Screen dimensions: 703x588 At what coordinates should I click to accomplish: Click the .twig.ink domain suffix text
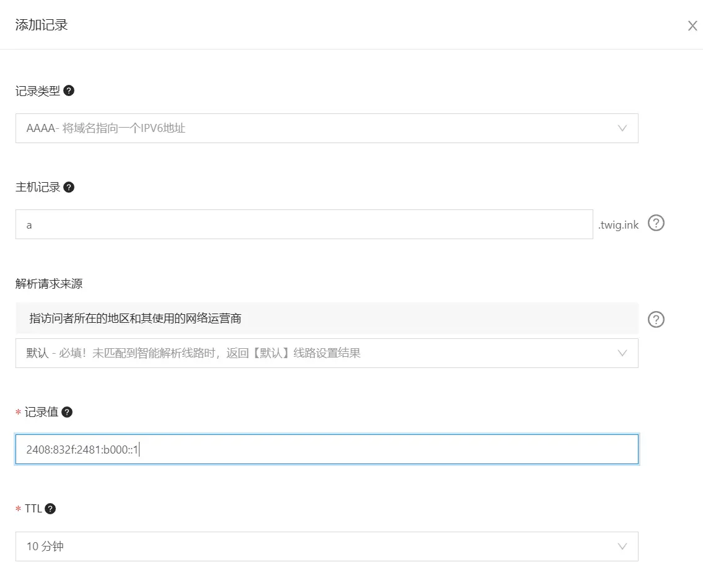[618, 225]
